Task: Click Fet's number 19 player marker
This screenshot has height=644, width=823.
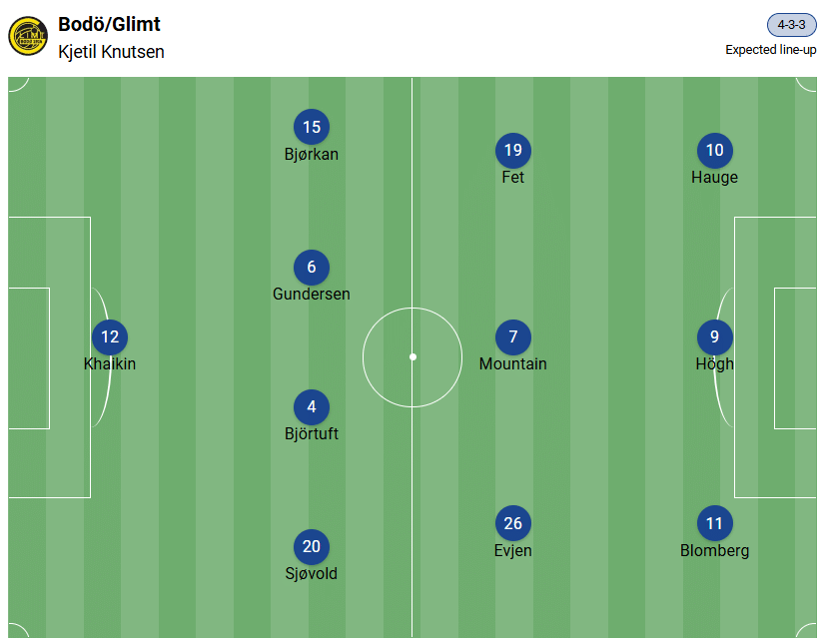Action: (x=513, y=151)
